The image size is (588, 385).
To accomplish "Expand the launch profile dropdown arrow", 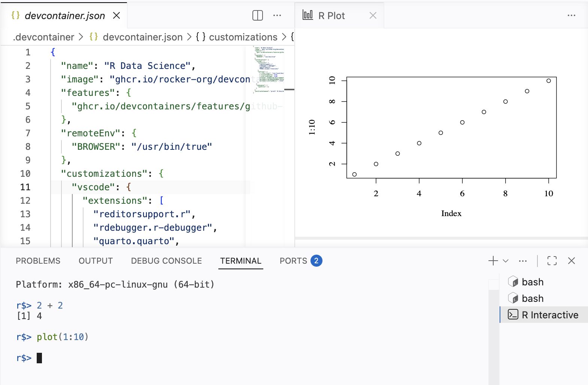I will [x=506, y=261].
